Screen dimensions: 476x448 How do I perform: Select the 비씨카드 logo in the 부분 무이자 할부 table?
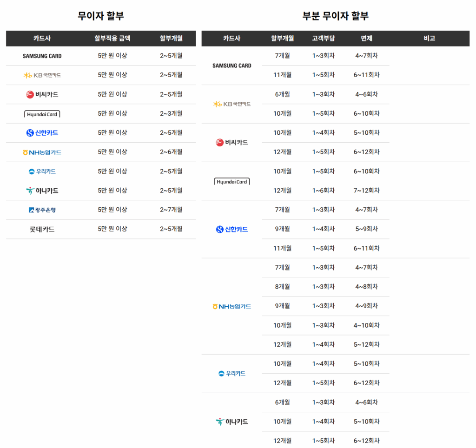231,142
